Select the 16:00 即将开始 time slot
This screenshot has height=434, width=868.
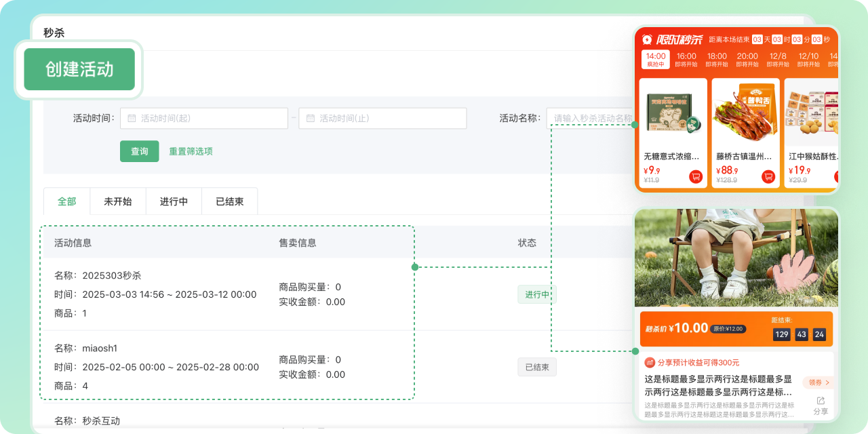(686, 60)
